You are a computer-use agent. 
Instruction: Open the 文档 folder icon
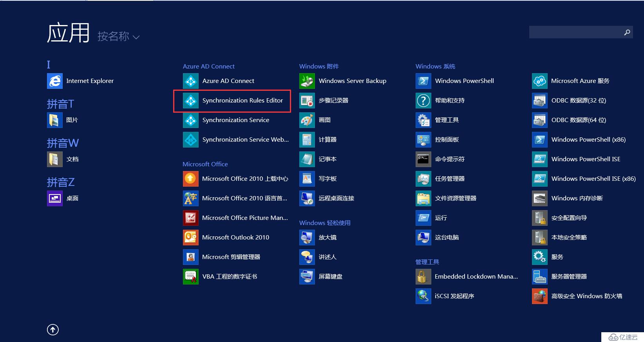[55, 159]
